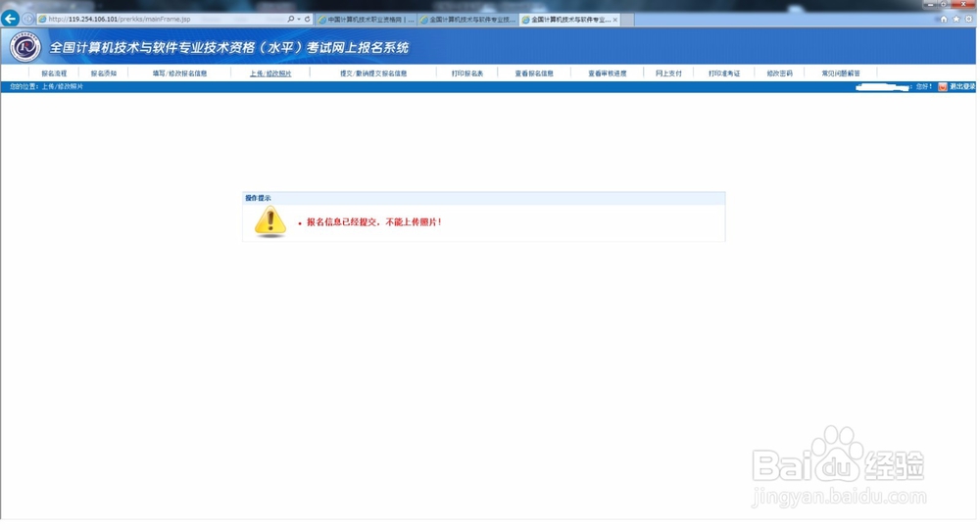Click the browser forward arrow button

(x=27, y=19)
